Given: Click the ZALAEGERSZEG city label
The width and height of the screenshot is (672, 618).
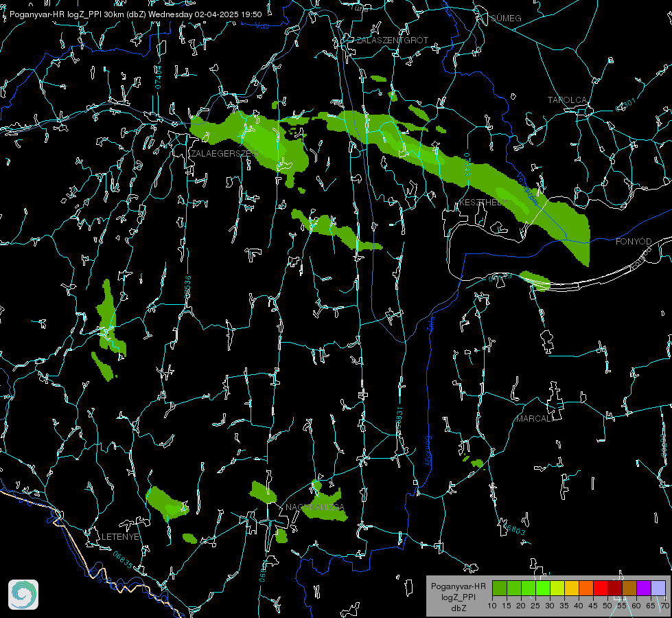Looking at the screenshot, I should pos(224,154).
